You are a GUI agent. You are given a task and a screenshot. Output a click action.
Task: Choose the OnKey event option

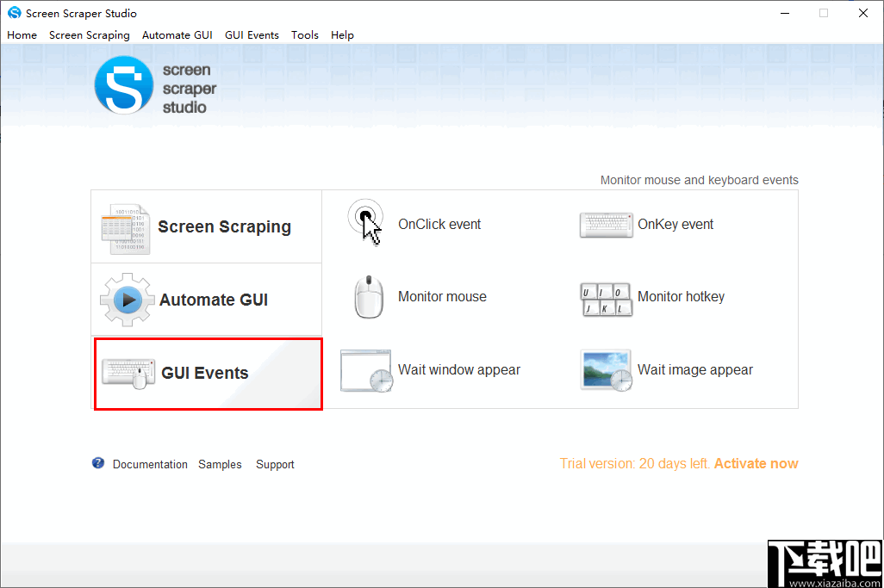pyautogui.click(x=675, y=224)
